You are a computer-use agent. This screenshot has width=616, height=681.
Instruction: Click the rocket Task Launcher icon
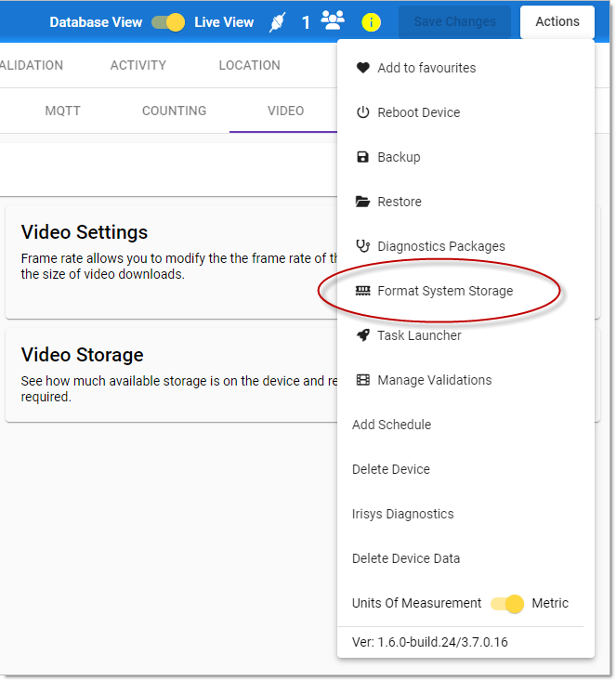point(362,335)
